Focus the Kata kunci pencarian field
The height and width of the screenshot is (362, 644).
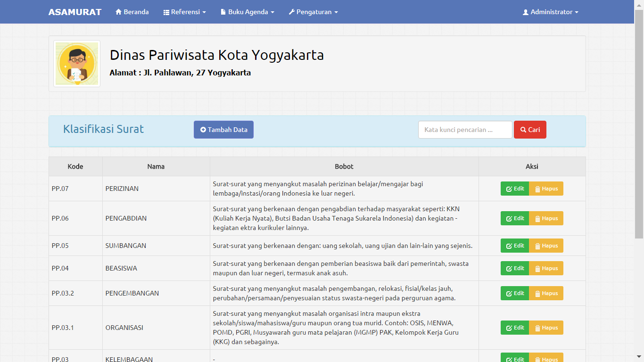click(x=465, y=130)
